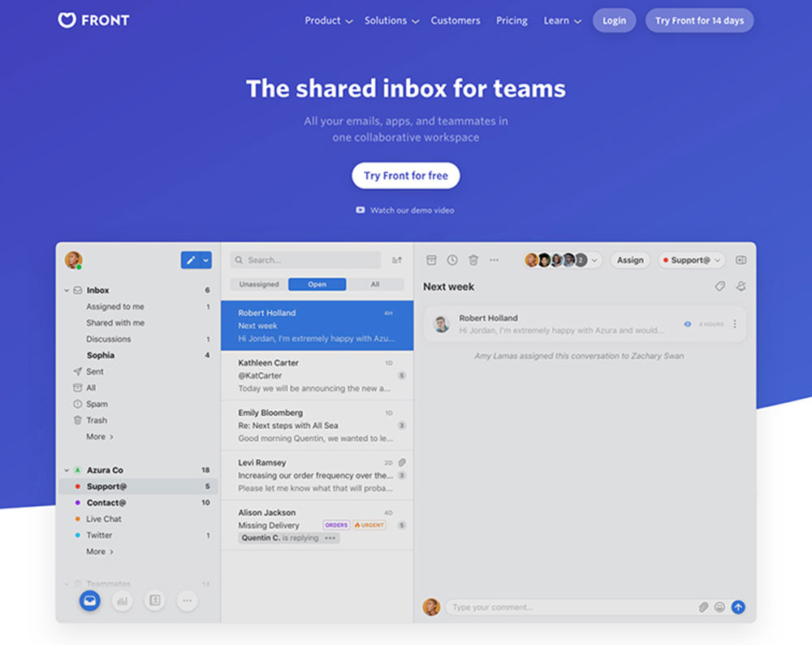Click the URGENT tag on Missing Delivery
This screenshot has width=812, height=645.
click(x=369, y=526)
